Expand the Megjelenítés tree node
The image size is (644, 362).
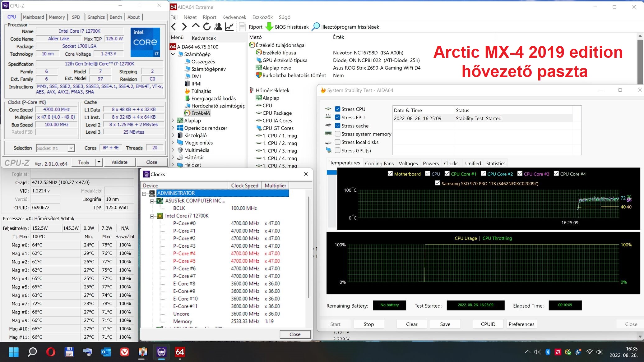tap(173, 143)
